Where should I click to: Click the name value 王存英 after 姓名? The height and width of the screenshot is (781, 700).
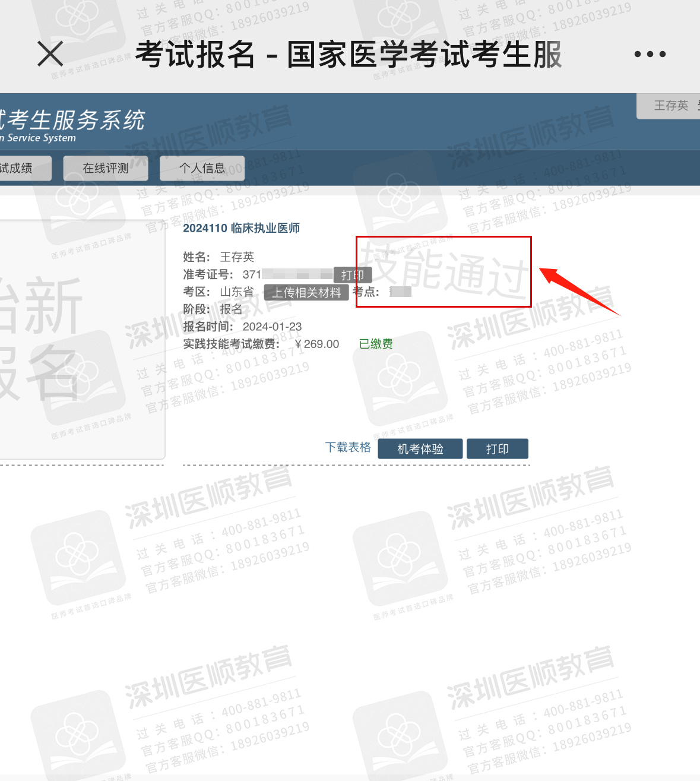pos(237,257)
